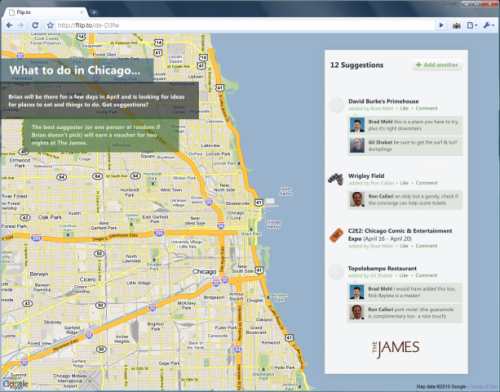500x392 pixels.
Task: Click the Chicago city label on map
Action: [x=204, y=272]
